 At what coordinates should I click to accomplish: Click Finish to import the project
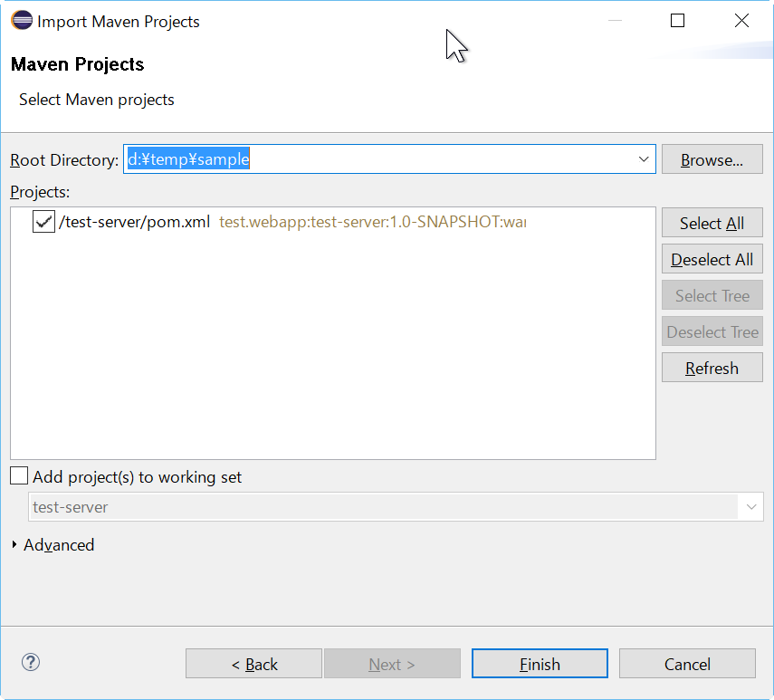coord(539,663)
